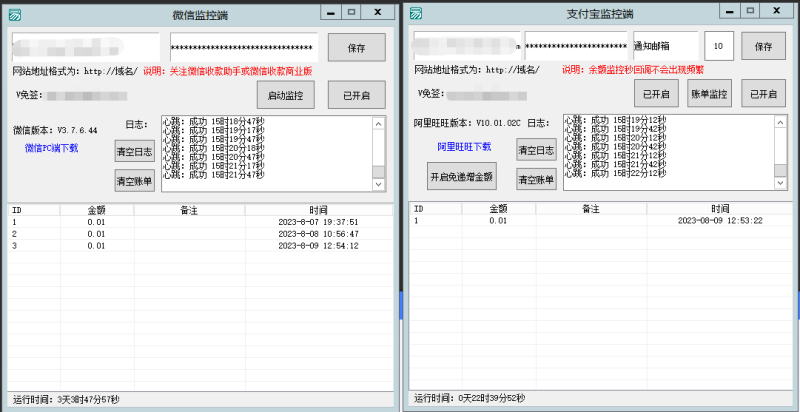The height and width of the screenshot is (412, 800).
Task: Clear bills with 清空账单 in Alipay window
Action: coord(536,179)
